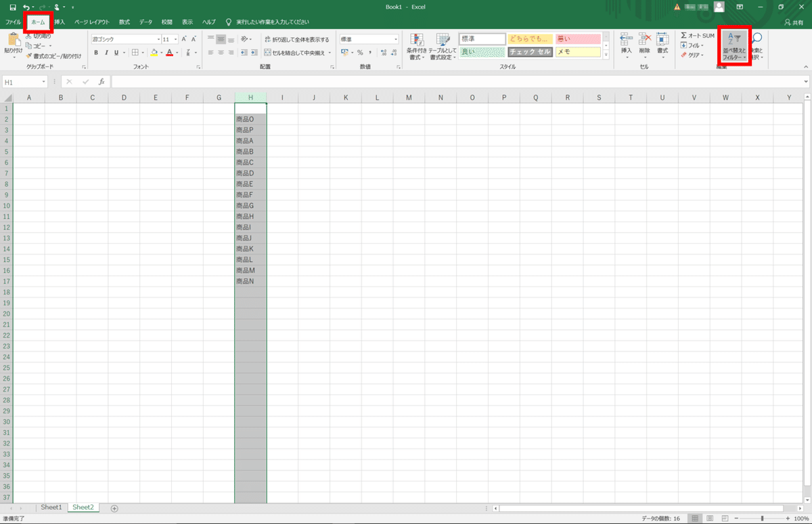812x524 pixels.
Task: Toggle bottom align in alignment group
Action: (229, 39)
